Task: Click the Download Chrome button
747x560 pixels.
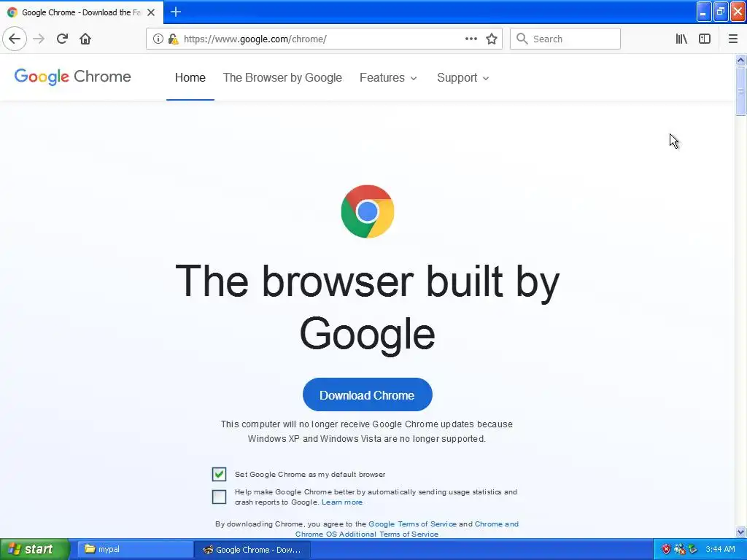Action: 368,394
